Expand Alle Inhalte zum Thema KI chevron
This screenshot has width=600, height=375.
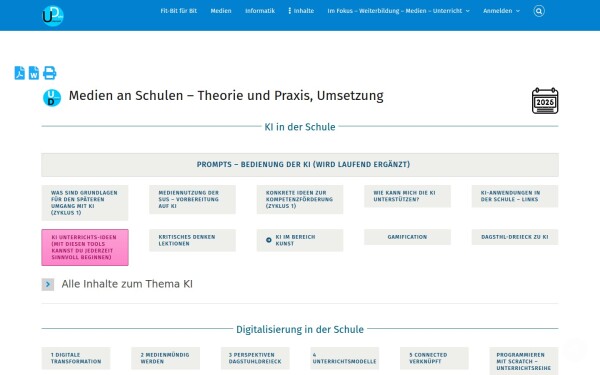coord(48,284)
